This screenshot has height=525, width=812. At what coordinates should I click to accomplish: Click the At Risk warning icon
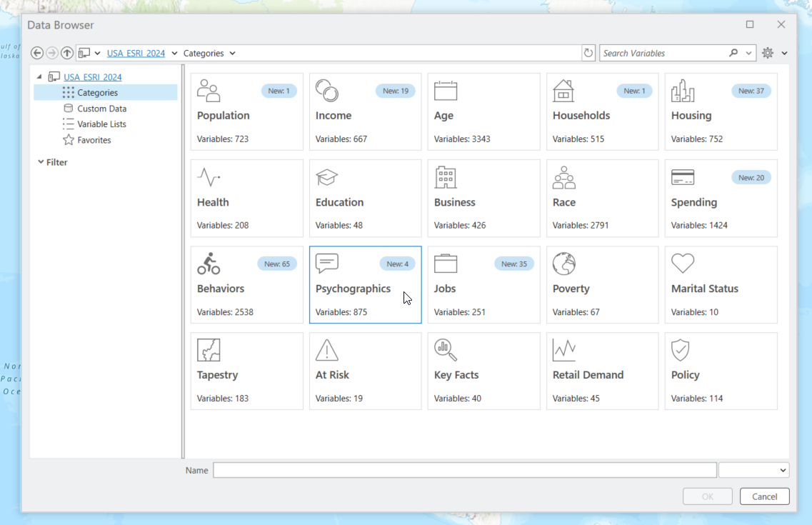click(326, 349)
